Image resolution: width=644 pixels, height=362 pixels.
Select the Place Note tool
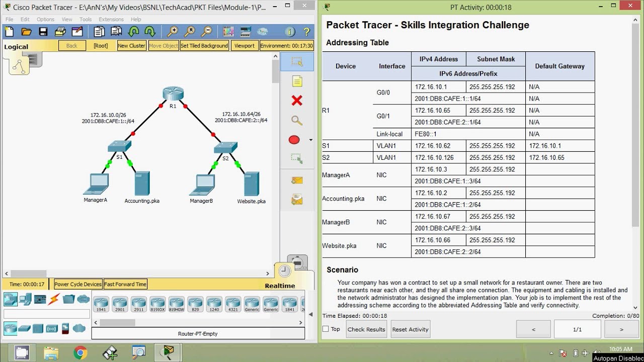pyautogui.click(x=297, y=81)
